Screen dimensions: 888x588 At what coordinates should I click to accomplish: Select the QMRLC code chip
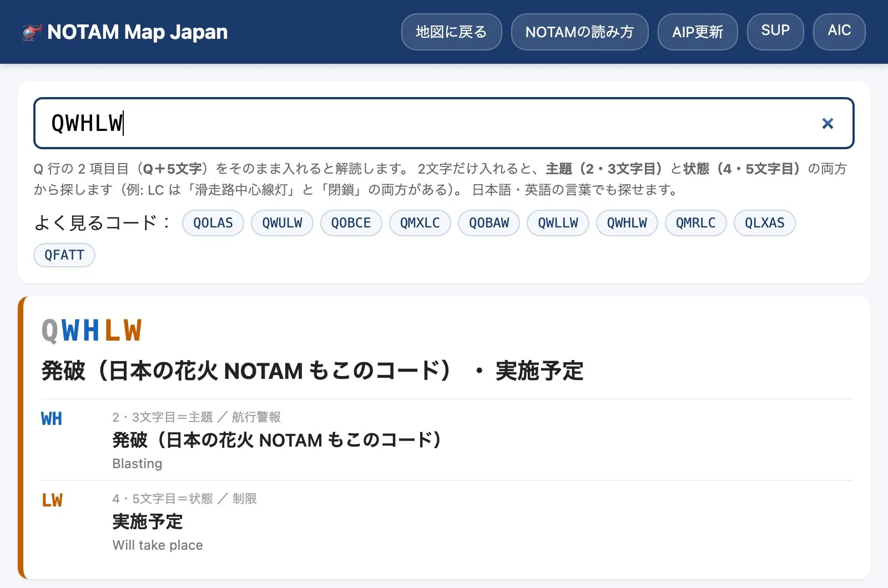tap(696, 223)
